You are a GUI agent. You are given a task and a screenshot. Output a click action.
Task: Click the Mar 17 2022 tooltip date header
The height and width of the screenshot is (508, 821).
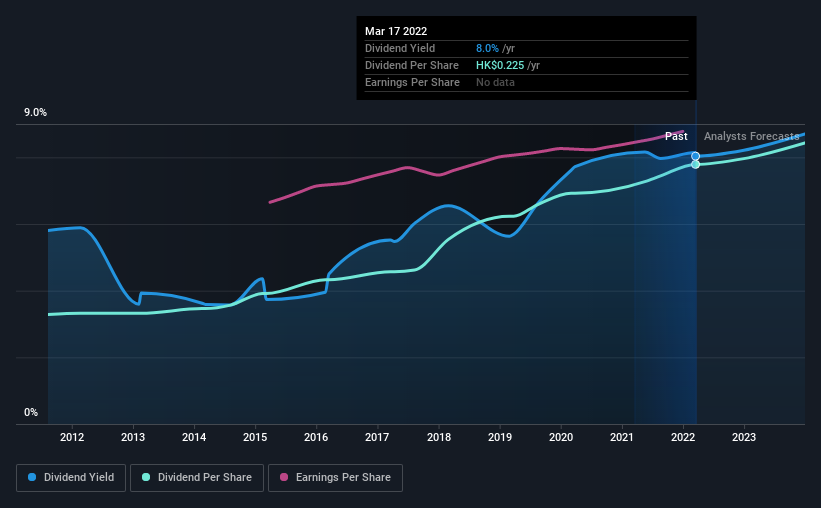click(396, 31)
